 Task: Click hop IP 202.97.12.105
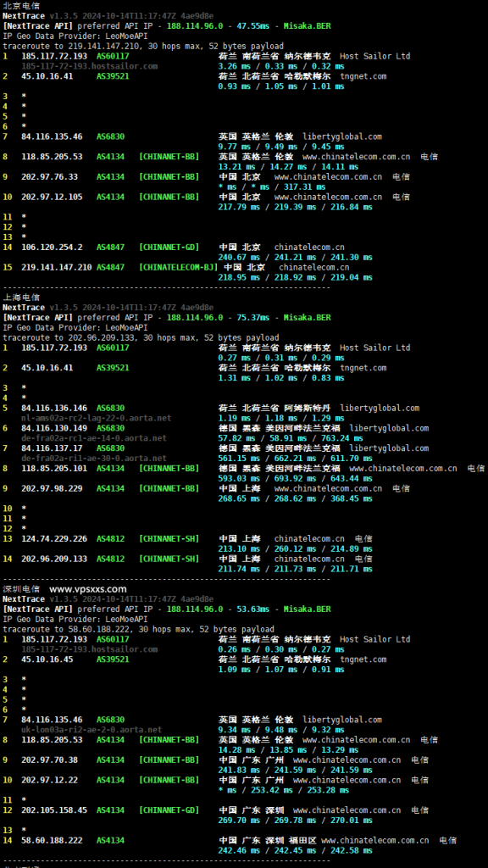tap(52, 197)
